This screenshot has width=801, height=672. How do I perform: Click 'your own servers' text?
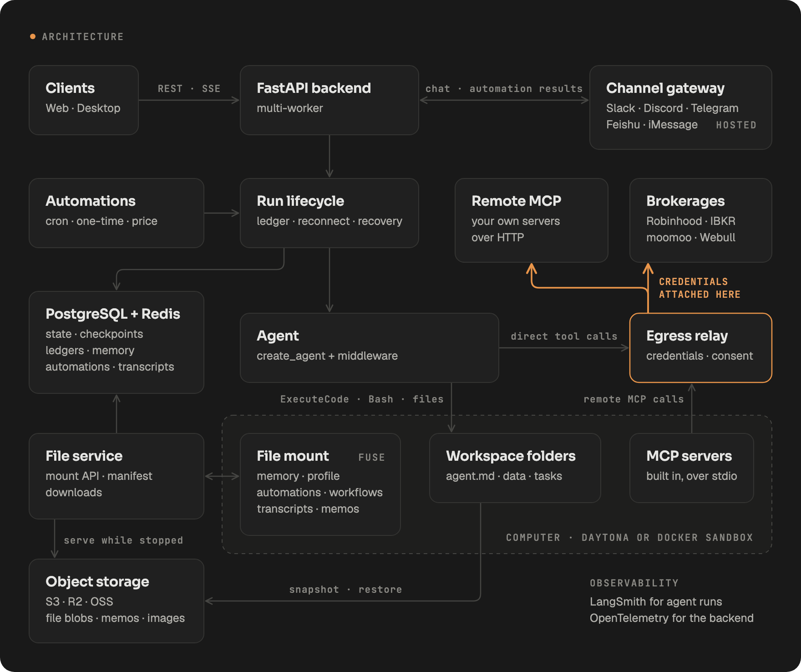pos(516,221)
